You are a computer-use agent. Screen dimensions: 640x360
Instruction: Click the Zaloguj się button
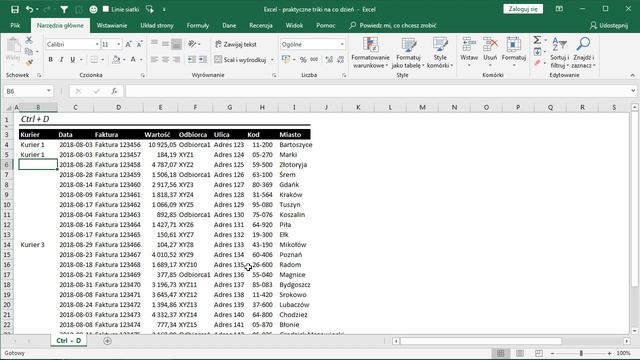(x=523, y=9)
